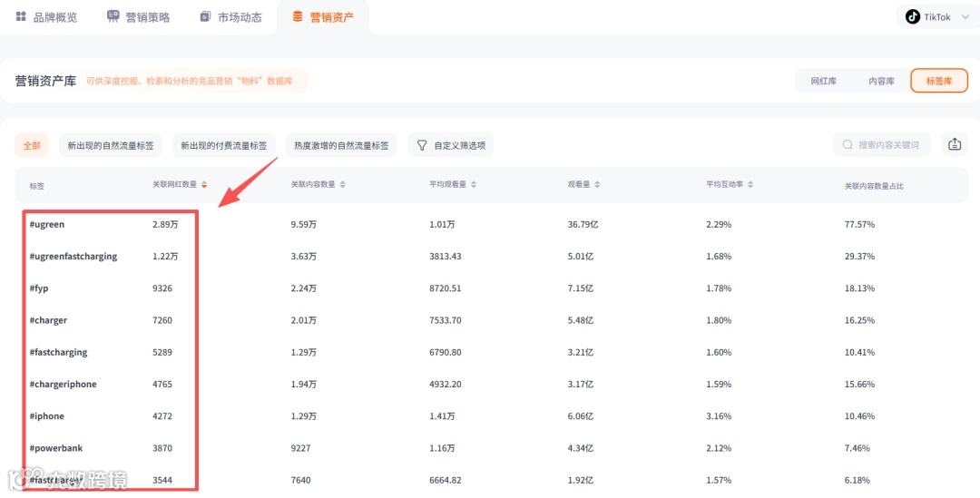Open the #charger tag
The width and height of the screenshot is (980, 498).
click(48, 320)
